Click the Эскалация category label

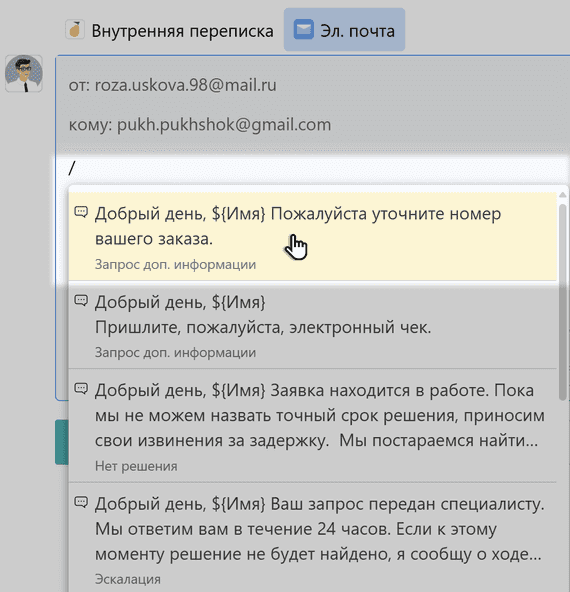128,579
